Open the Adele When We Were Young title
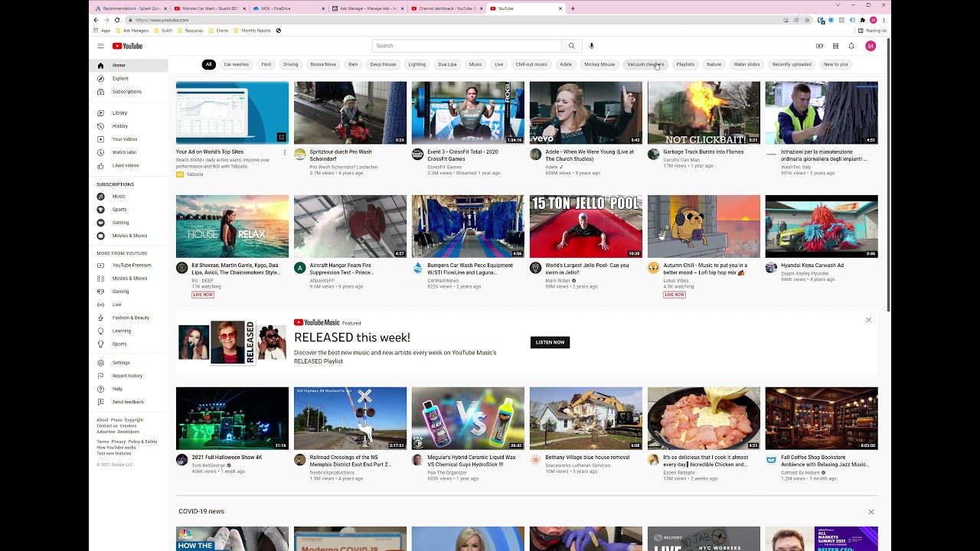The image size is (980, 551). (590, 155)
